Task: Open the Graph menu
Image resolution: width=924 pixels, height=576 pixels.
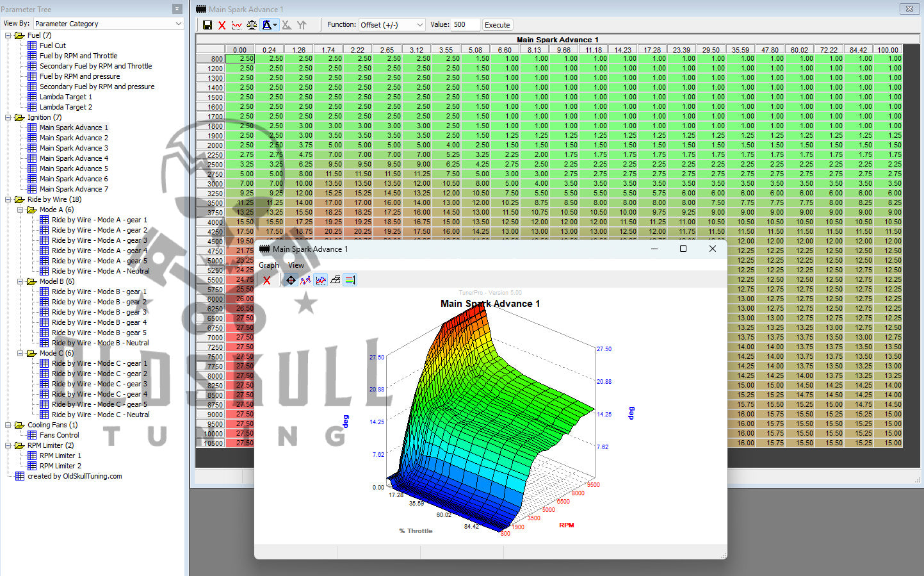Action: click(268, 265)
